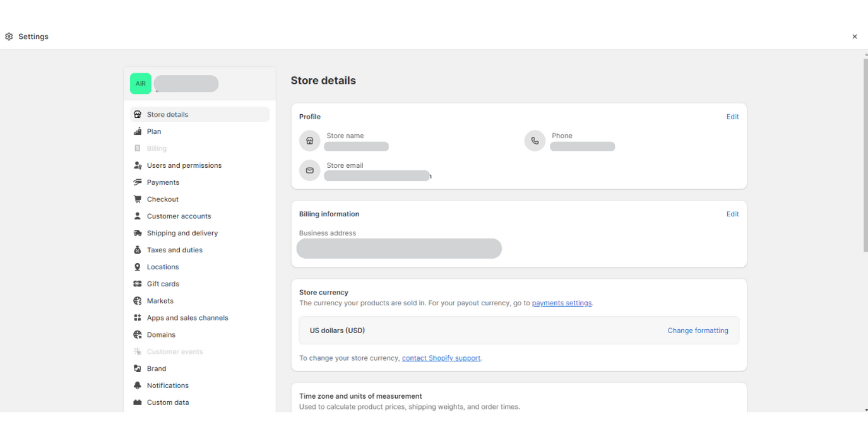Open the Brand settings page
This screenshot has height=434, width=868.
(157, 368)
